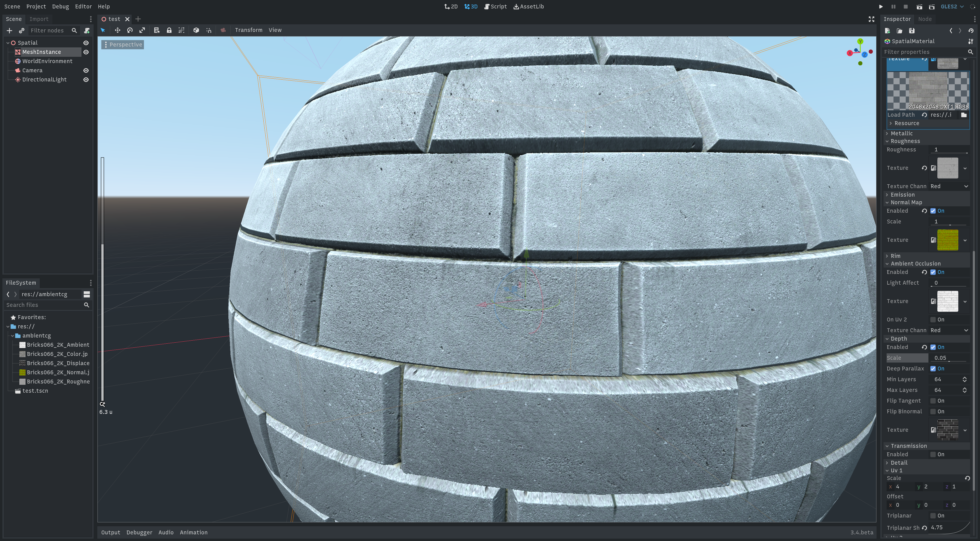Toggle distraction-free fullscreen viewport
This screenshot has height=541, width=980.
(871, 19)
